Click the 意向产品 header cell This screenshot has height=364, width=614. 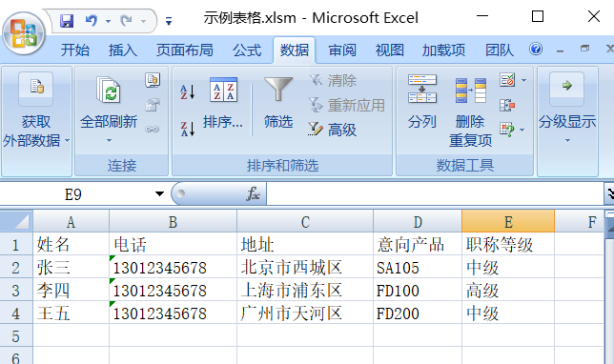[418, 245]
